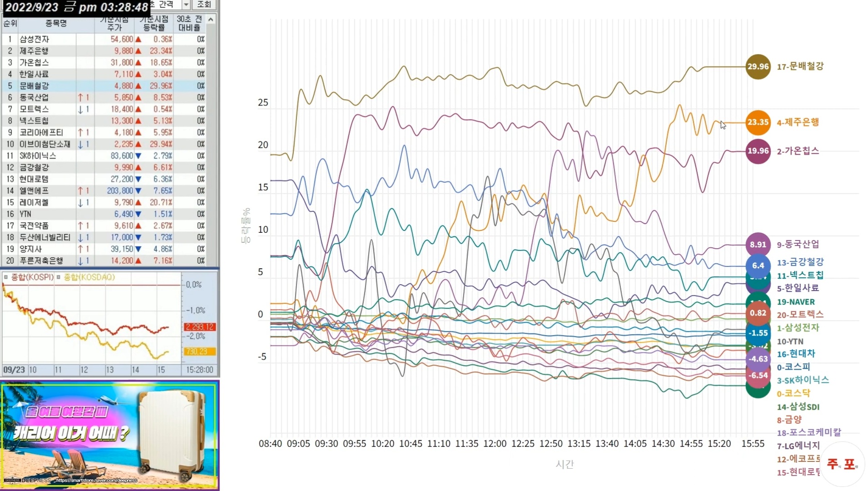Click the 조회 search button
868x491 pixels.
(x=204, y=5)
